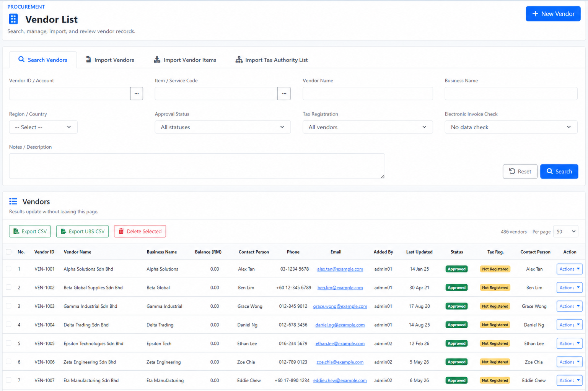Open Actions dropdown for Beta Global Supplies
The image size is (588, 391).
tap(569, 287)
